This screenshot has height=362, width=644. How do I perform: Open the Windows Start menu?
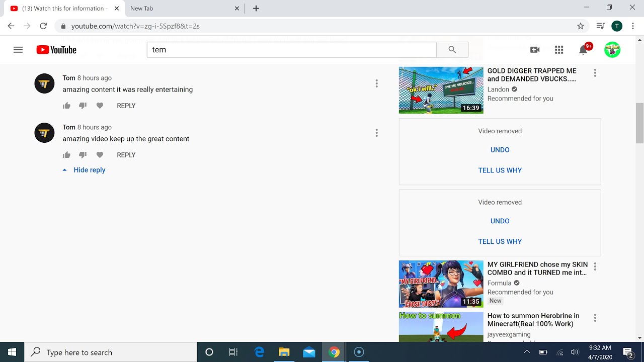tap(12, 352)
